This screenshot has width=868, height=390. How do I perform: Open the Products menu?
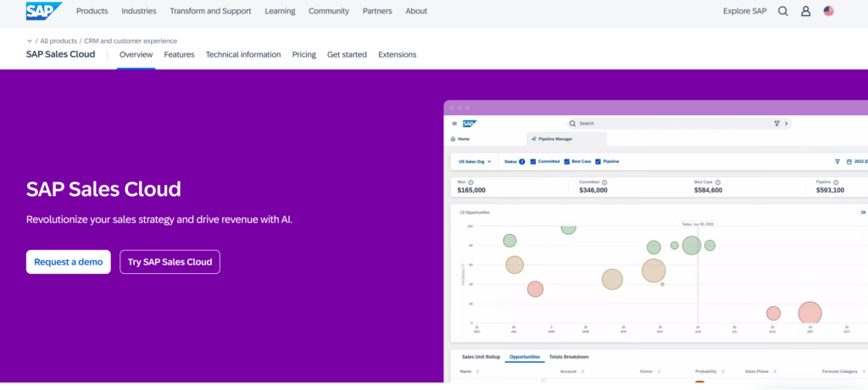[92, 11]
